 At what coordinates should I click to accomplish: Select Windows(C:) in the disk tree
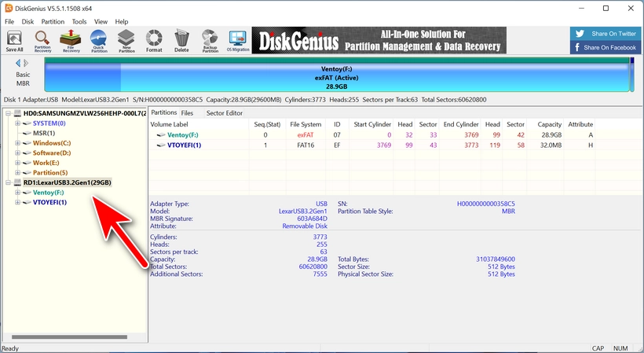tap(52, 143)
